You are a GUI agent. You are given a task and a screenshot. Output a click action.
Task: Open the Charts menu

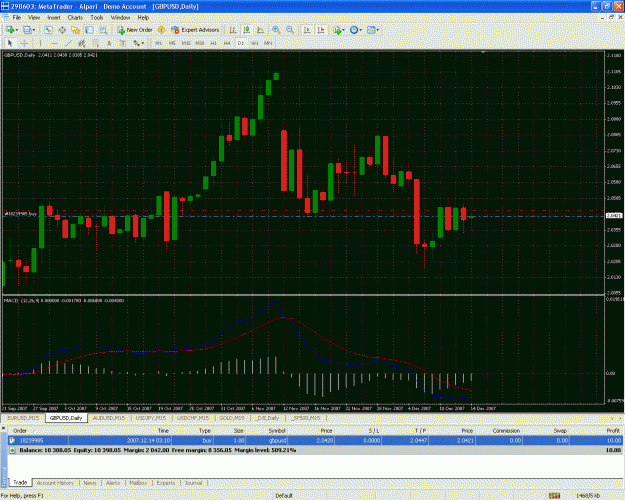[75, 18]
